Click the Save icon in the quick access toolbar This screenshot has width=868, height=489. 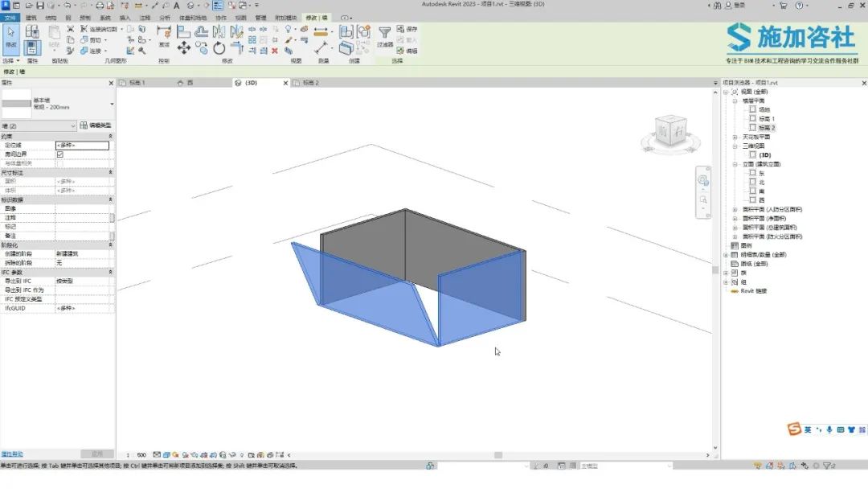click(x=39, y=6)
